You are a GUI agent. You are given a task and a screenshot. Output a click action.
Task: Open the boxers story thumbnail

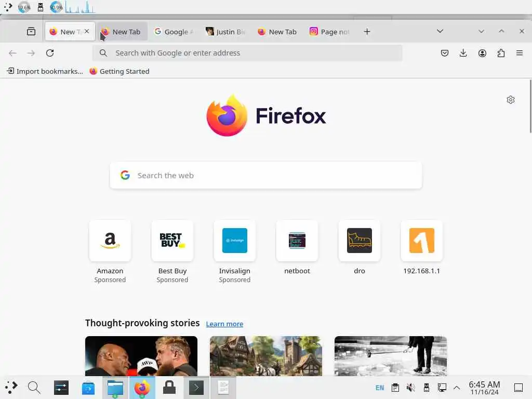click(141, 356)
